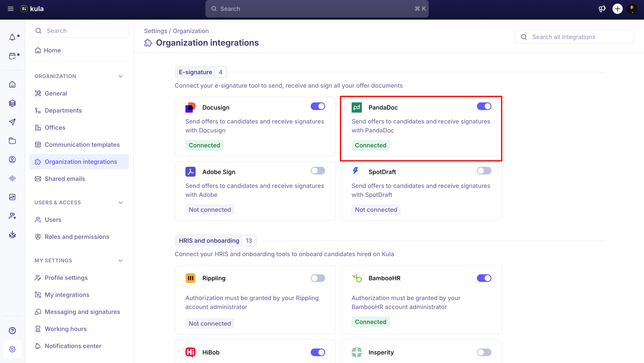Turn off the BambooHR integration toggle
644x363 pixels.
coord(484,278)
